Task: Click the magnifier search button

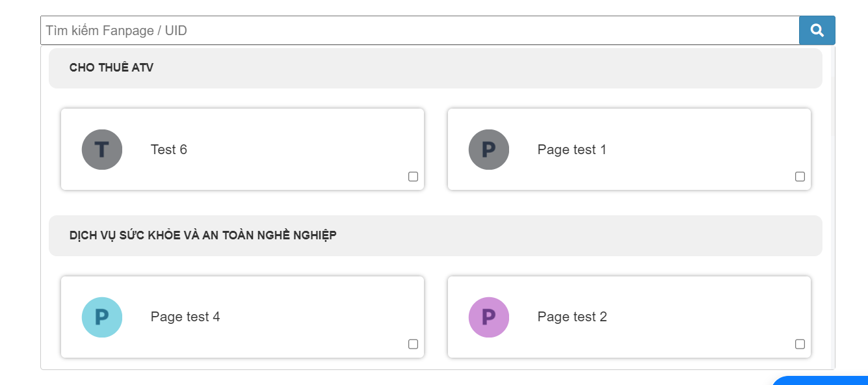Action: click(817, 30)
